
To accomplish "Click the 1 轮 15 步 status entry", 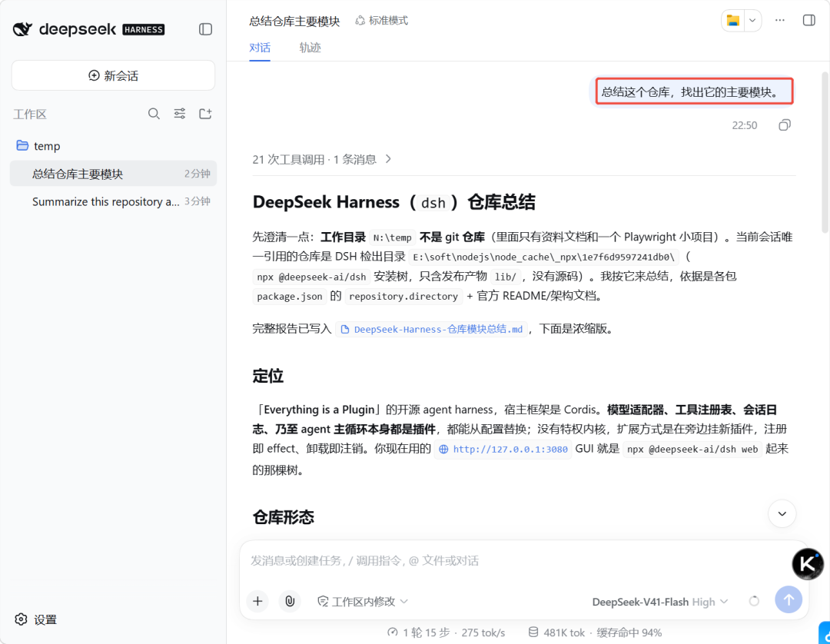I will coord(446,632).
